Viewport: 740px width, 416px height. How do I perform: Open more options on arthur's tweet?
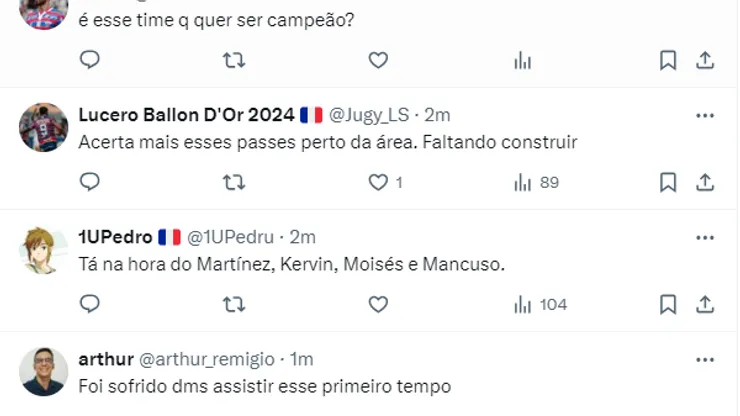coord(705,359)
